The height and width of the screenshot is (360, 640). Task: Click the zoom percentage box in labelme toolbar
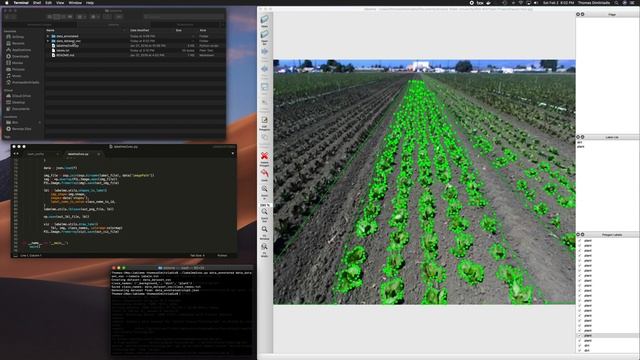264,205
